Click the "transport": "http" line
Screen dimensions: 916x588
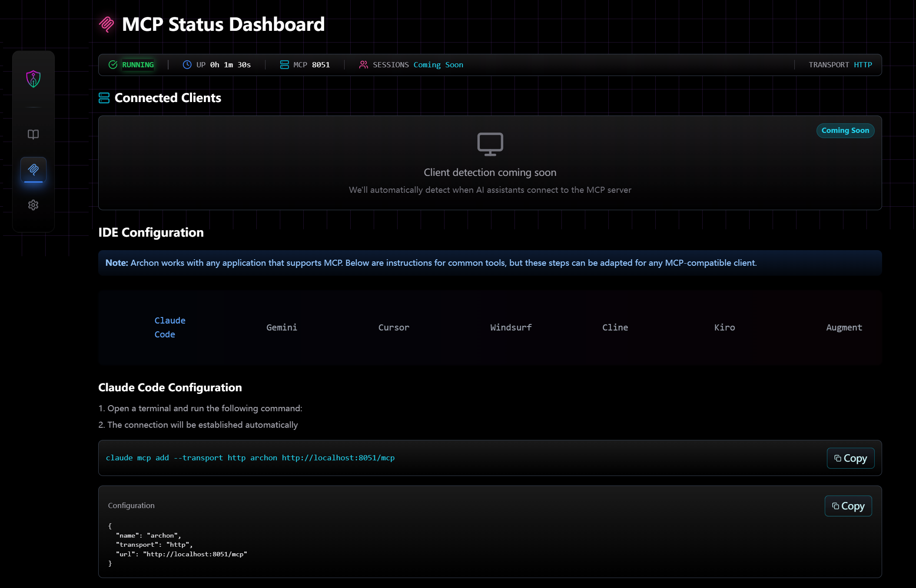click(154, 545)
